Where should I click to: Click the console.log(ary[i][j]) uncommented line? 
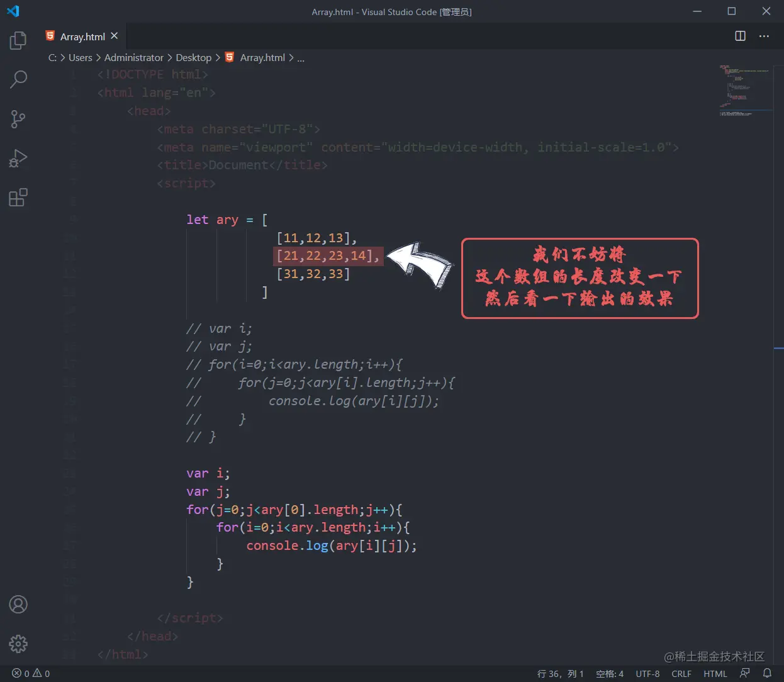click(331, 545)
